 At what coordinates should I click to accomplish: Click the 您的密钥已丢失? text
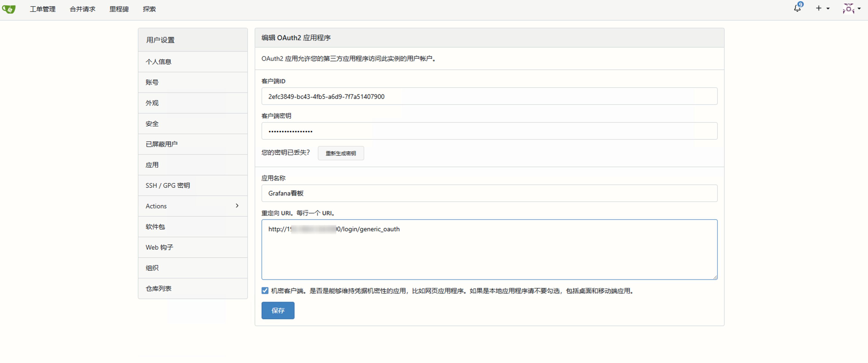tap(285, 153)
